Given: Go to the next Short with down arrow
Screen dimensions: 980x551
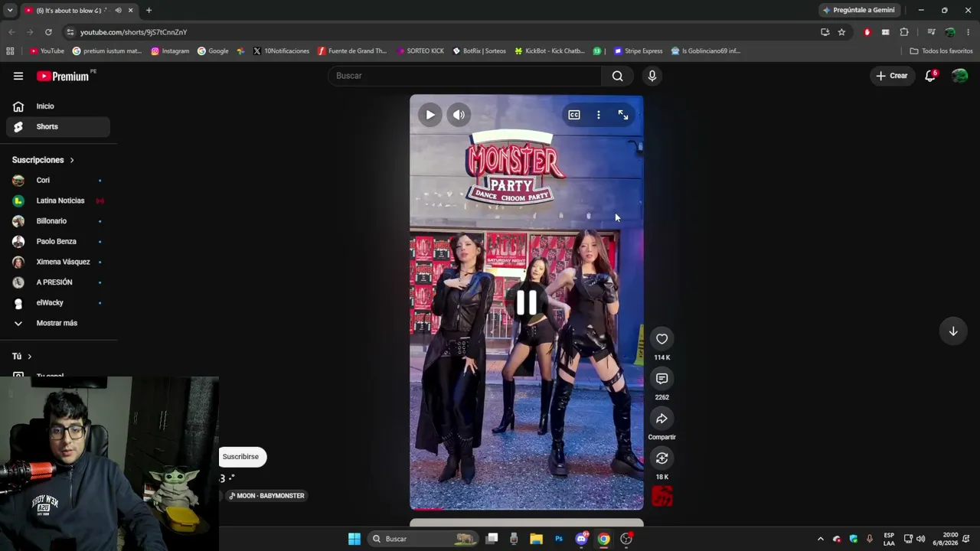Looking at the screenshot, I should tap(953, 331).
